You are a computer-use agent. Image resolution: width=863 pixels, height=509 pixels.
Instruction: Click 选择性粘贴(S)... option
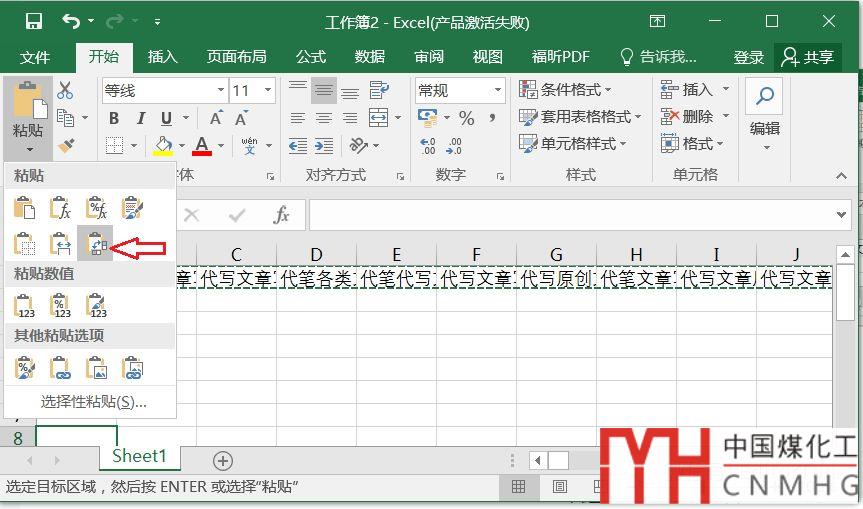[93, 402]
